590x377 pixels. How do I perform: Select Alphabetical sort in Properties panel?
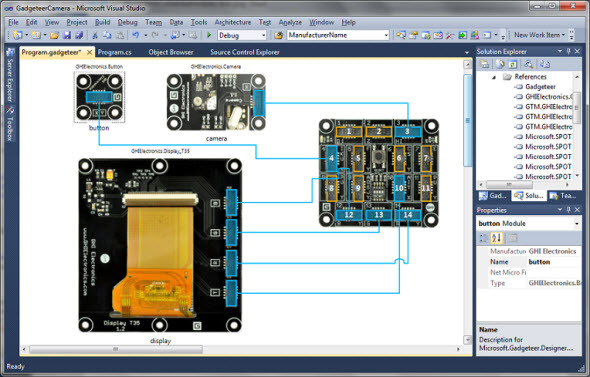(496, 238)
